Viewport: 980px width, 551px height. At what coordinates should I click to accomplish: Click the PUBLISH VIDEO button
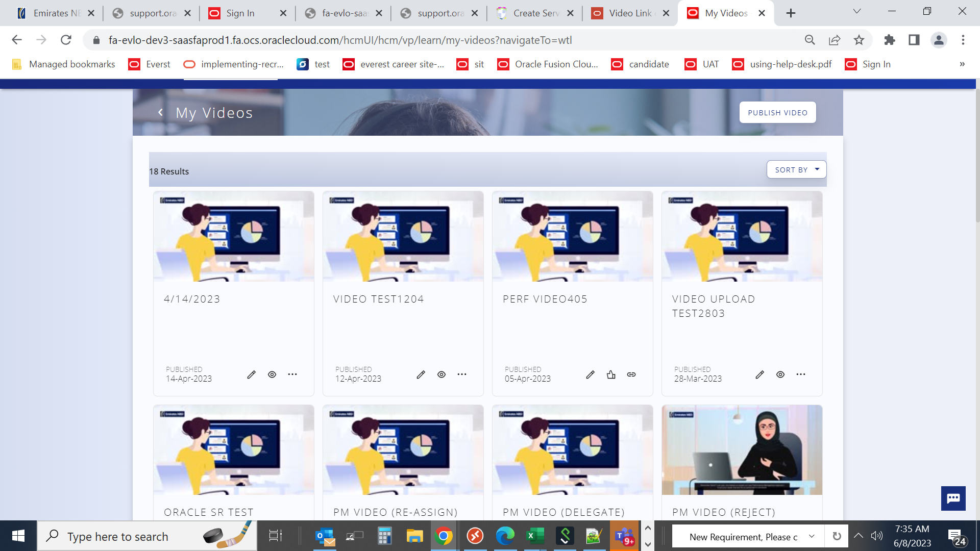[x=777, y=112]
